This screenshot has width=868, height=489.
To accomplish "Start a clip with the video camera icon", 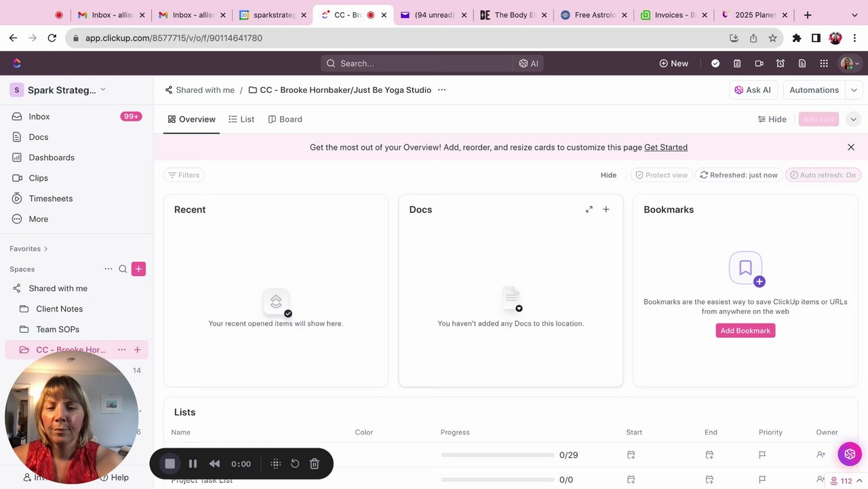I will click(x=759, y=63).
